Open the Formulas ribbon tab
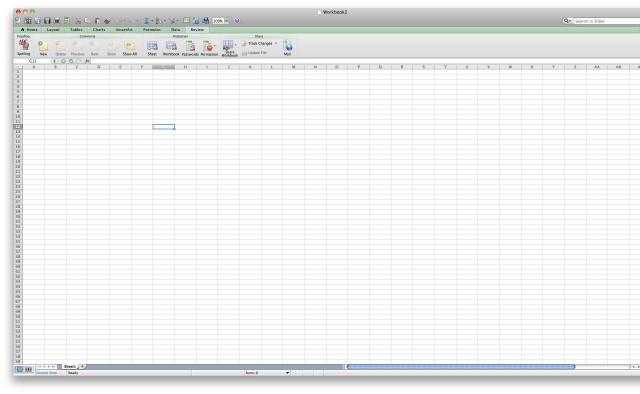The height and width of the screenshot is (394, 640). [152, 30]
